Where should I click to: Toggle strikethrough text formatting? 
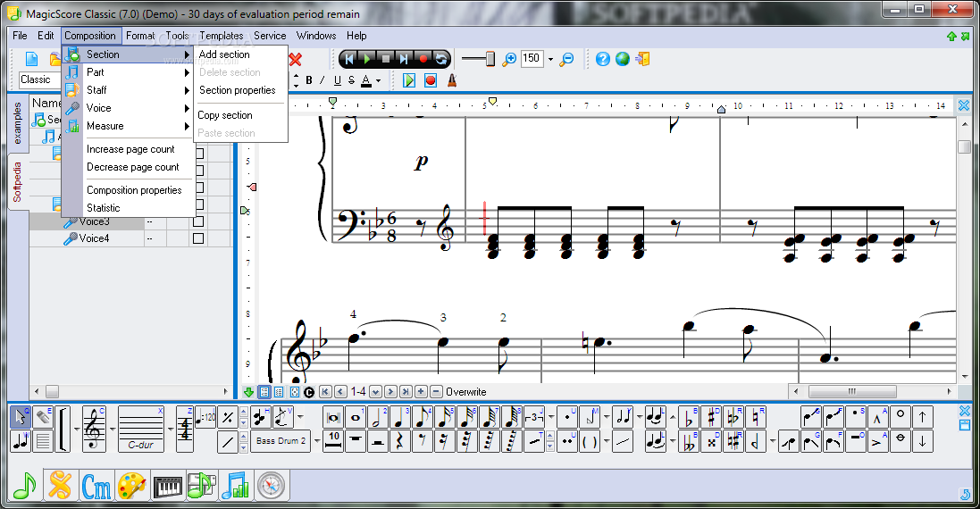tap(351, 80)
